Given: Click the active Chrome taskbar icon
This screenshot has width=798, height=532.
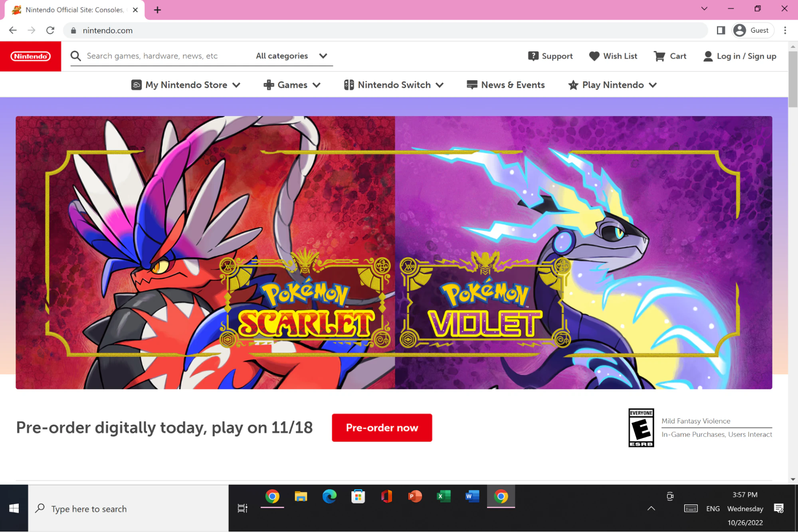Looking at the screenshot, I should pos(501,496).
